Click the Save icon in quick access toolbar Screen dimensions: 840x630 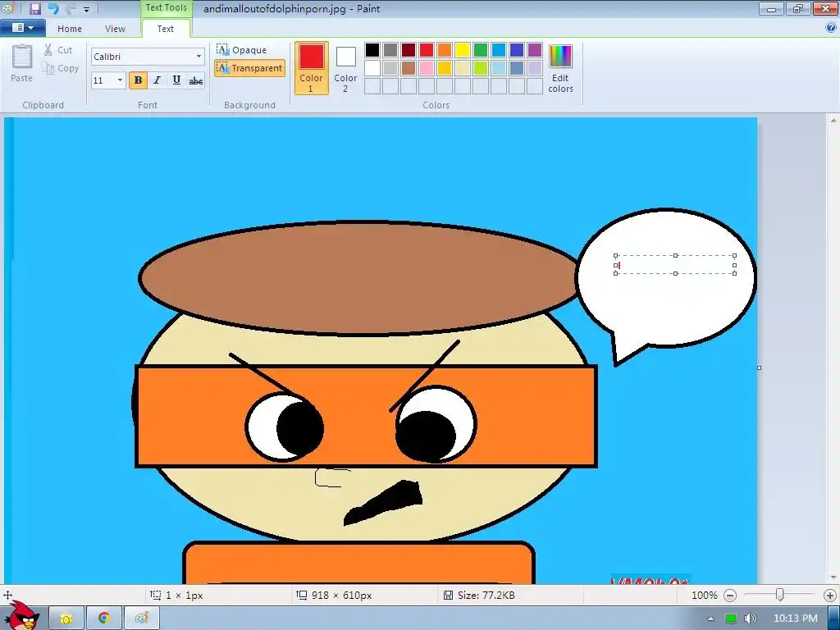[34, 8]
